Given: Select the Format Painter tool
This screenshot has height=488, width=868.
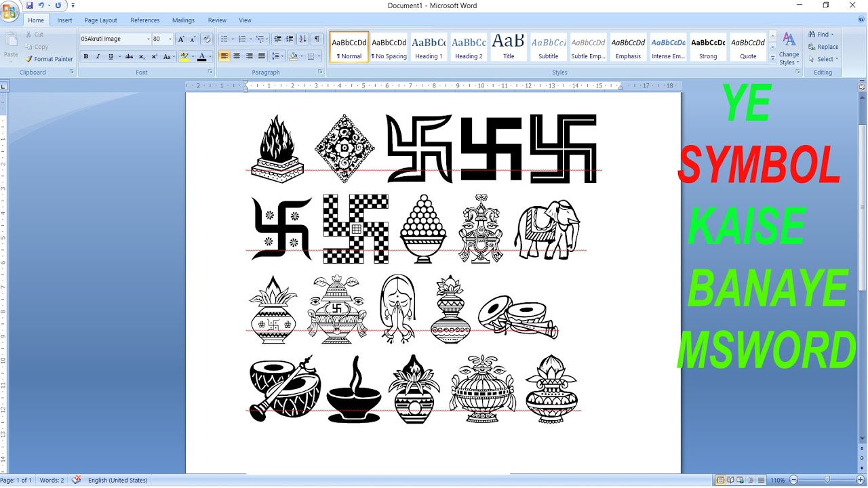Looking at the screenshot, I should coord(49,59).
